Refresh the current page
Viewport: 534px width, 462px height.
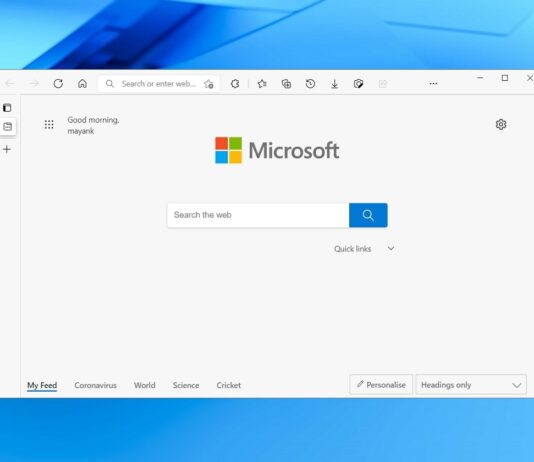[x=58, y=83]
